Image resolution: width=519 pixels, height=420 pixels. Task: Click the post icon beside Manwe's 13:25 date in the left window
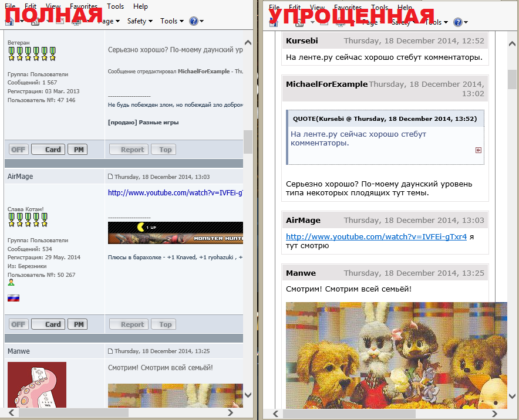pos(110,351)
